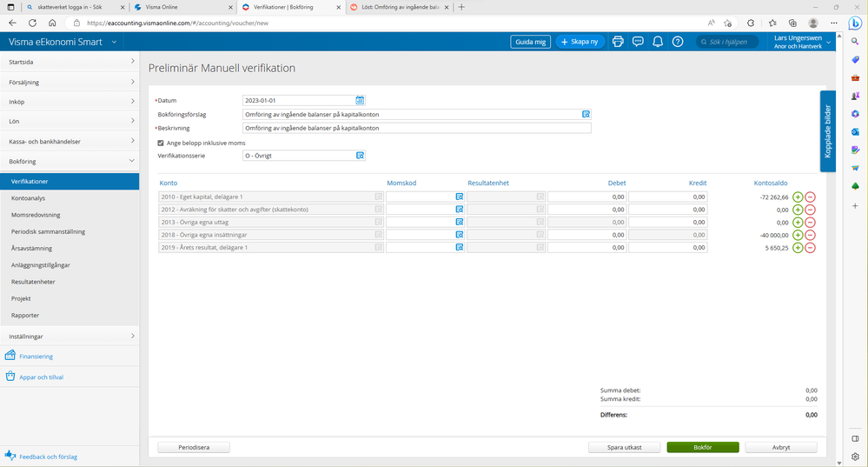Open the help question mark icon
868x467 pixels.
[x=678, y=42]
